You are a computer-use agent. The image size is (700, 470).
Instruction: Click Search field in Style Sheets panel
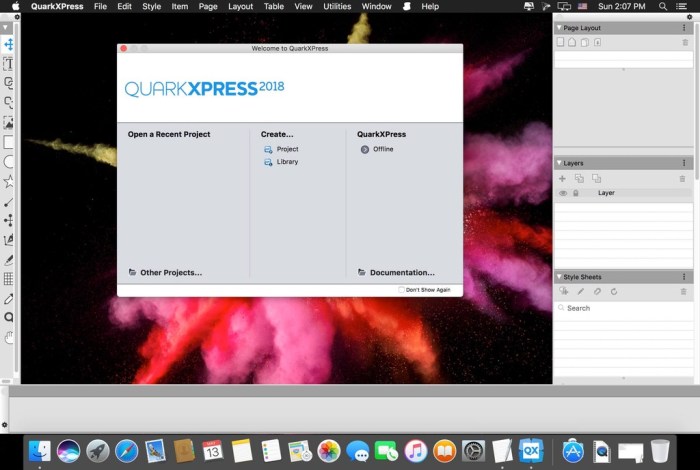coord(624,308)
